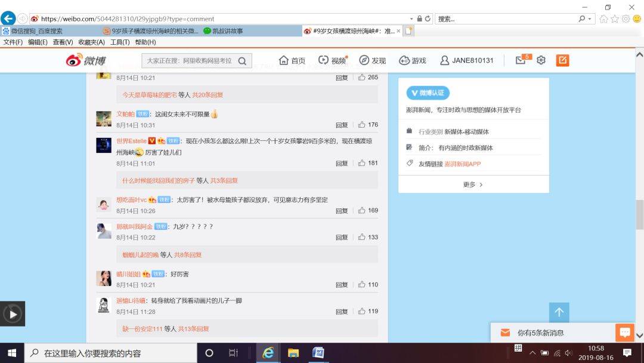
Task: Open JANE810131 profile link
Action: point(466,60)
